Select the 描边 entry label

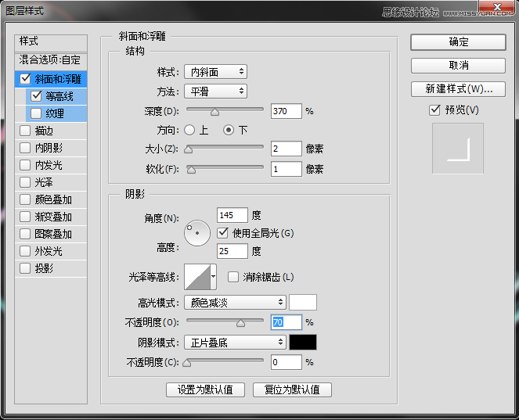(44, 131)
